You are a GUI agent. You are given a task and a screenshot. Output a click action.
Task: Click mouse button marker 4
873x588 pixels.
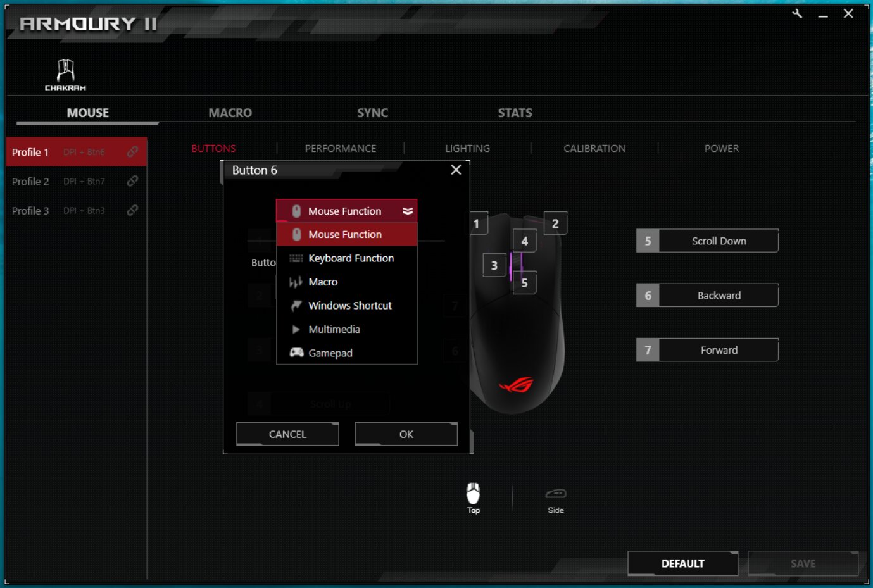tap(524, 241)
